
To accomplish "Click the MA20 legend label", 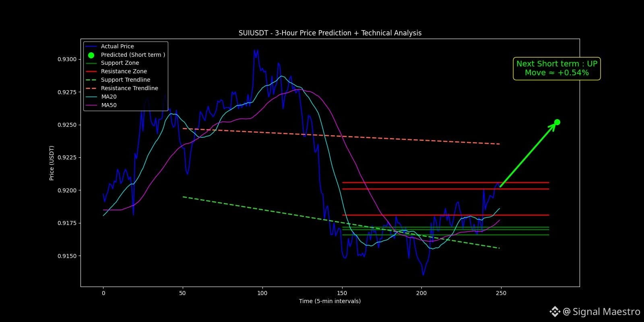I will [x=109, y=97].
